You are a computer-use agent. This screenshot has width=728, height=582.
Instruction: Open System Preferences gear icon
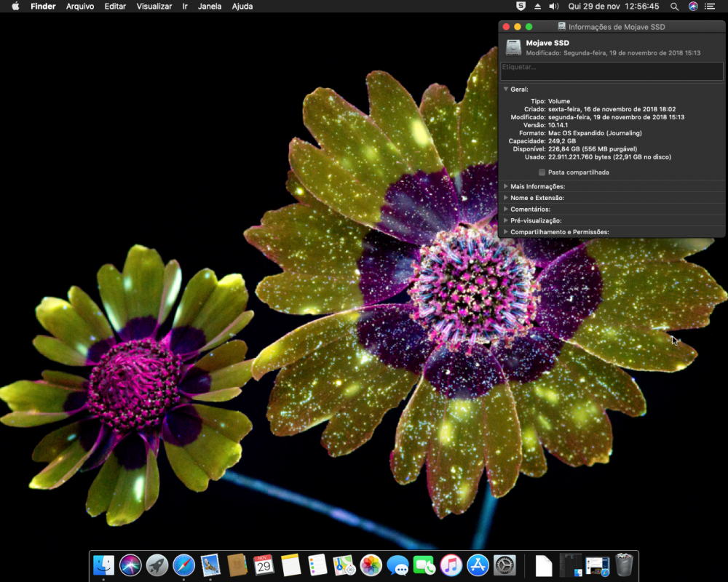coord(505,565)
